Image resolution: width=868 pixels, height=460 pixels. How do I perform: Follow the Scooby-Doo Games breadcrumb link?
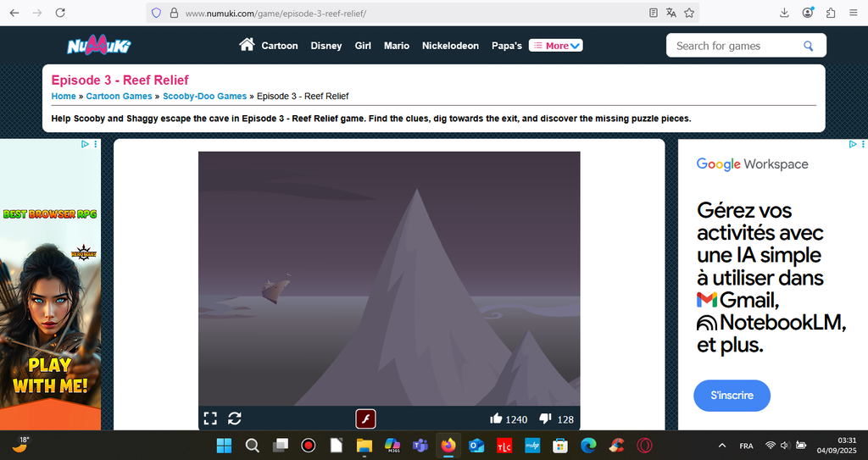(205, 96)
